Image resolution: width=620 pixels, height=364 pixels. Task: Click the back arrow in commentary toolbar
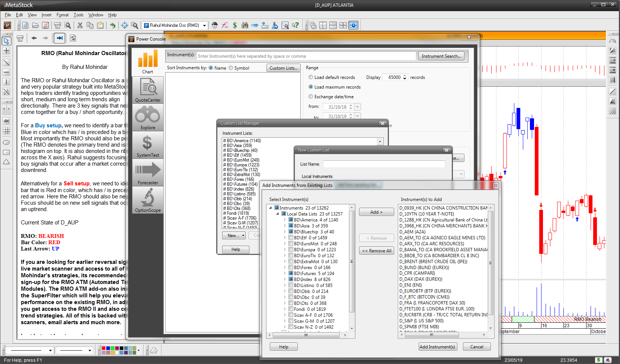(x=34, y=38)
